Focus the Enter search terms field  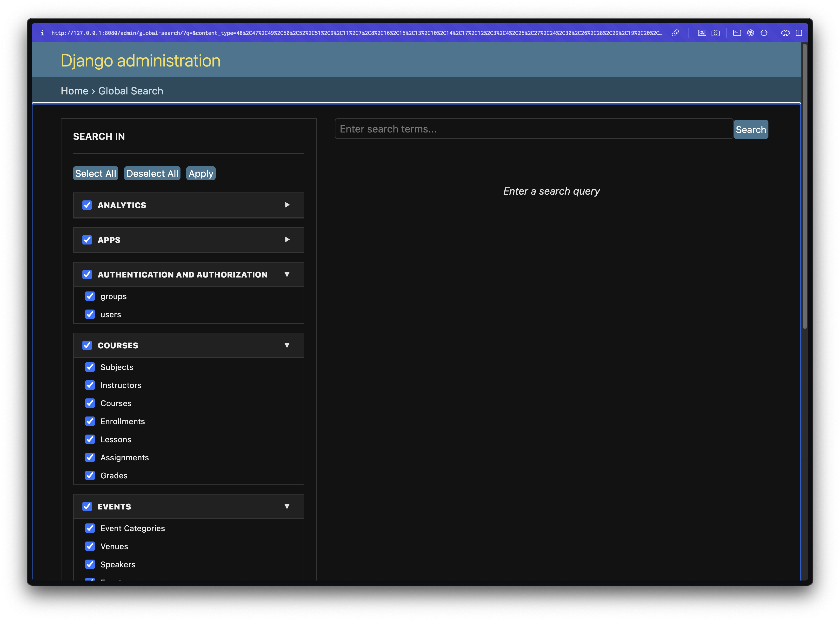[x=534, y=129]
